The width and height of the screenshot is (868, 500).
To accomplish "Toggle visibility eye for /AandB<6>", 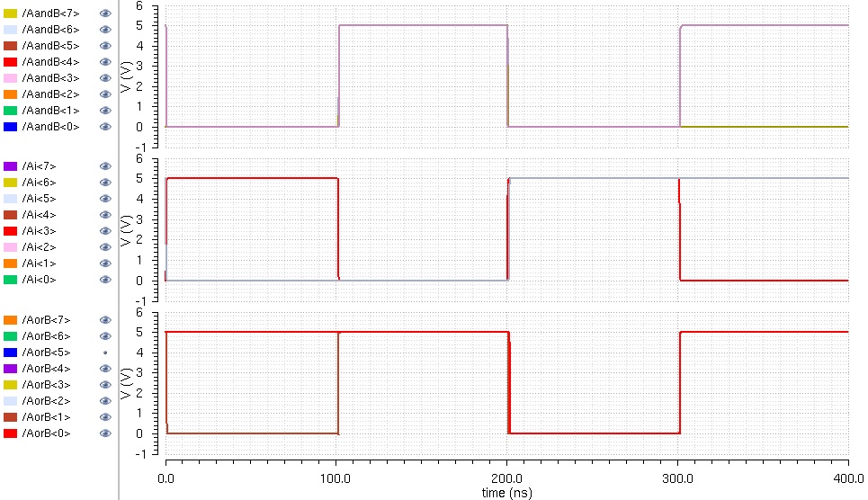I will (105, 30).
